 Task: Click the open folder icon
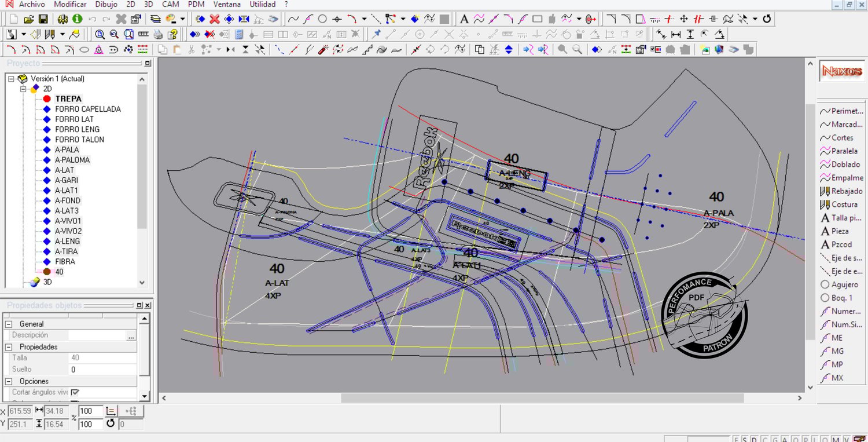28,19
